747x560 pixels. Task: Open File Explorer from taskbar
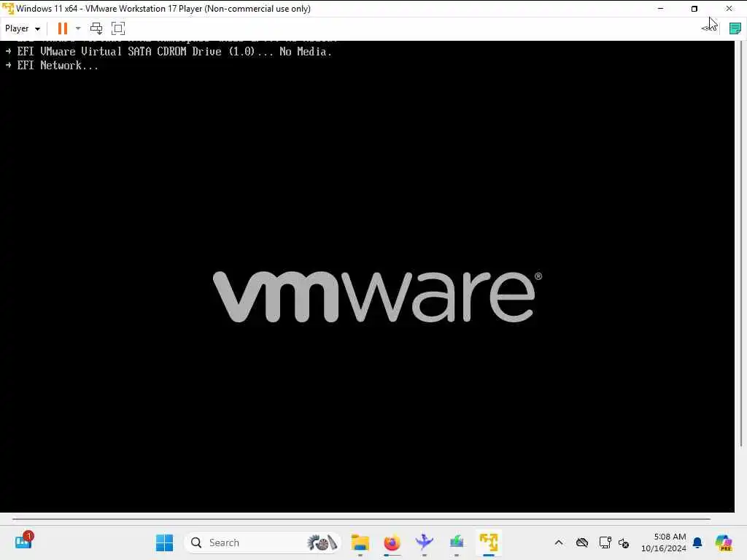click(x=360, y=542)
